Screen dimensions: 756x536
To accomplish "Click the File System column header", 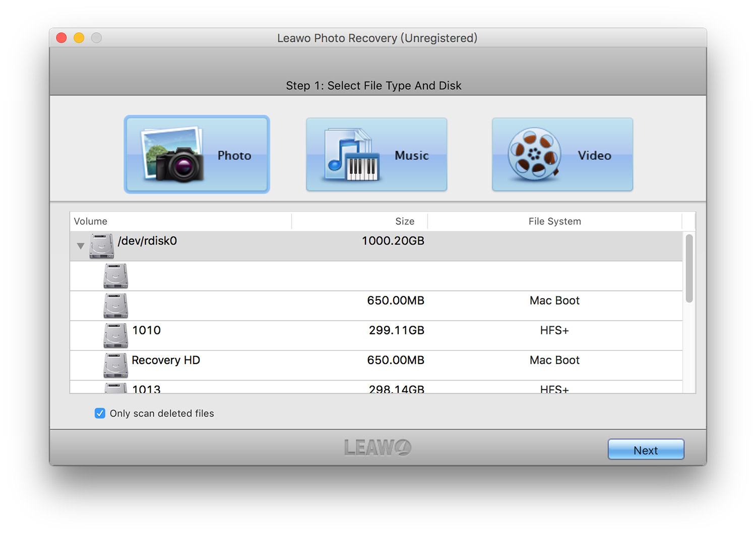I will pos(554,221).
